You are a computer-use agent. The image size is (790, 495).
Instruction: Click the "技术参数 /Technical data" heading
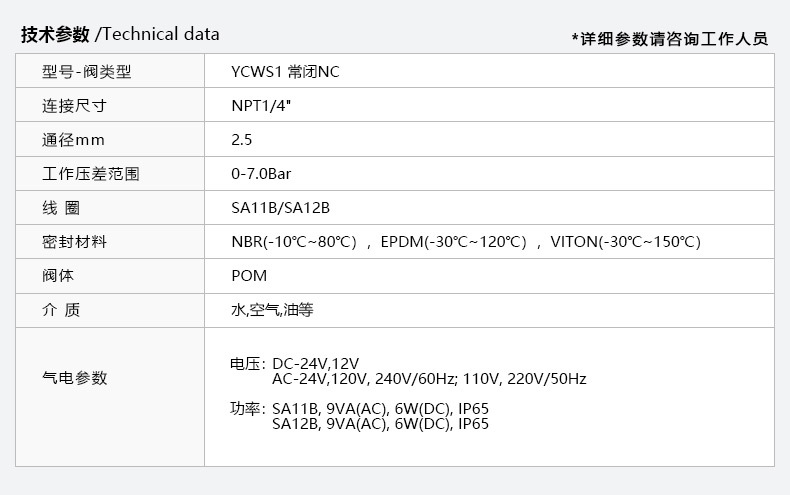click(x=120, y=34)
